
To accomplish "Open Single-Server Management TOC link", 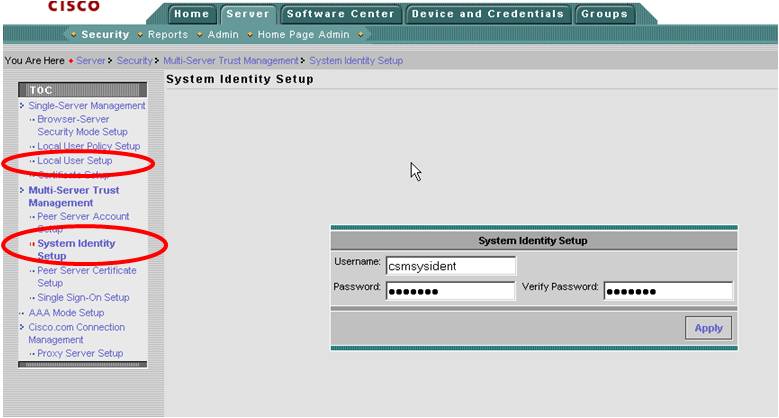I will (86, 105).
